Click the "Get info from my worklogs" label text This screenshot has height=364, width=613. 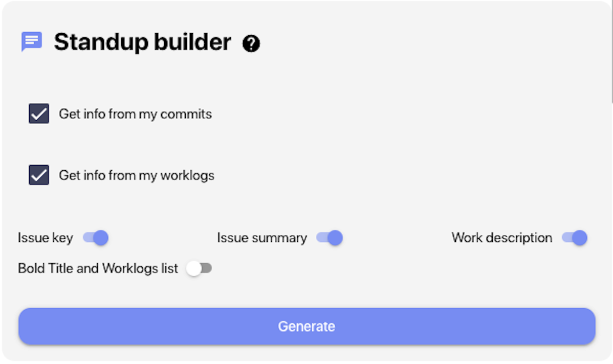coord(137,175)
